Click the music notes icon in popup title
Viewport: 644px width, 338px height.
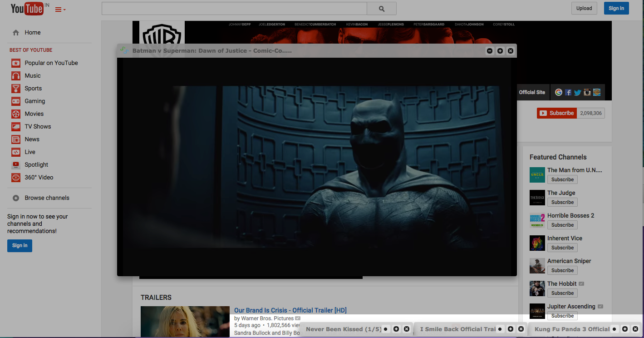(124, 50)
